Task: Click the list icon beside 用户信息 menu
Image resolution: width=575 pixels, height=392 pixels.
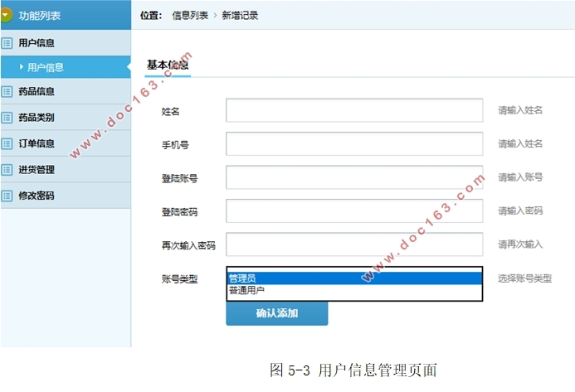Action: coord(7,43)
